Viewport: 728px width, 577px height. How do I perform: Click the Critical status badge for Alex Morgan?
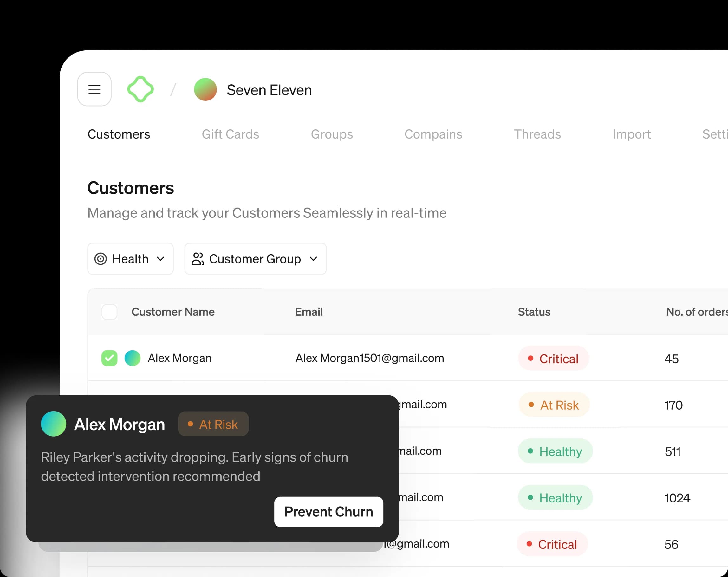coord(553,359)
